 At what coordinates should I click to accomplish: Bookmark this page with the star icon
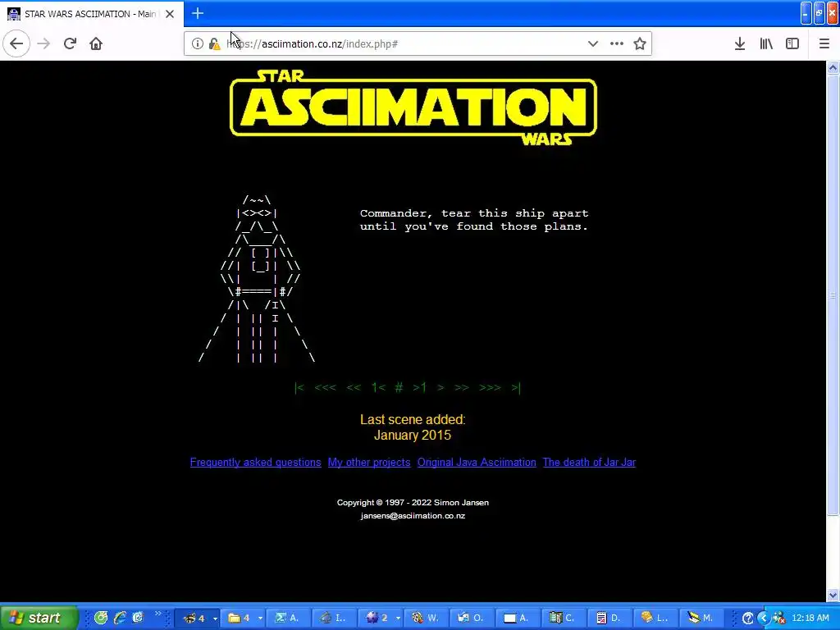[640, 43]
